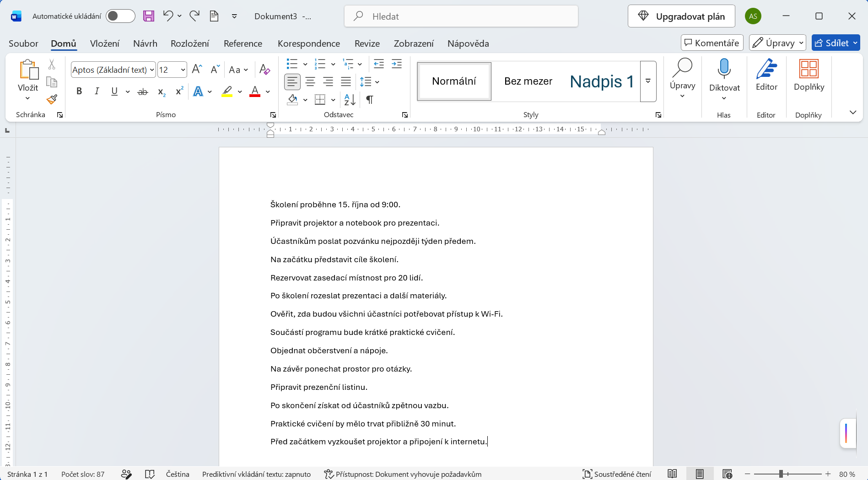Image resolution: width=868 pixels, height=480 pixels.
Task: Switch to Vložení tab
Action: (105, 43)
